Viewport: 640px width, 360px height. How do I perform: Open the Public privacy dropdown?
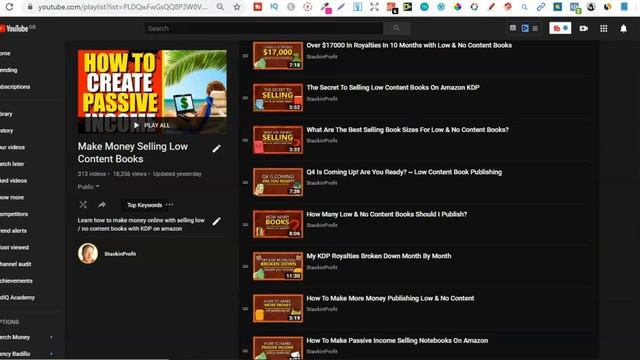pos(89,187)
